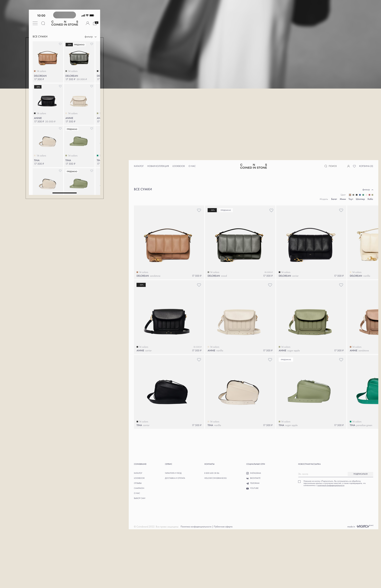Toggle wishlist heart on ANNIE caviar bag

[199, 285]
